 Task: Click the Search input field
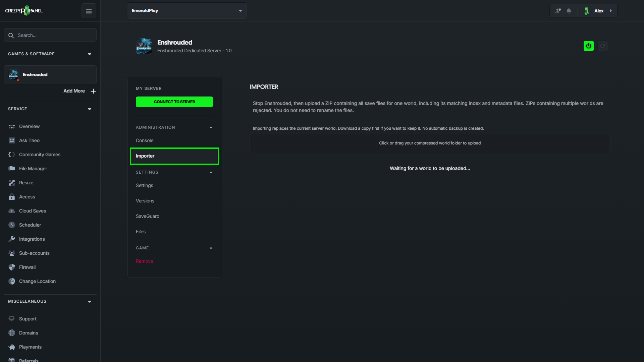[x=50, y=35]
